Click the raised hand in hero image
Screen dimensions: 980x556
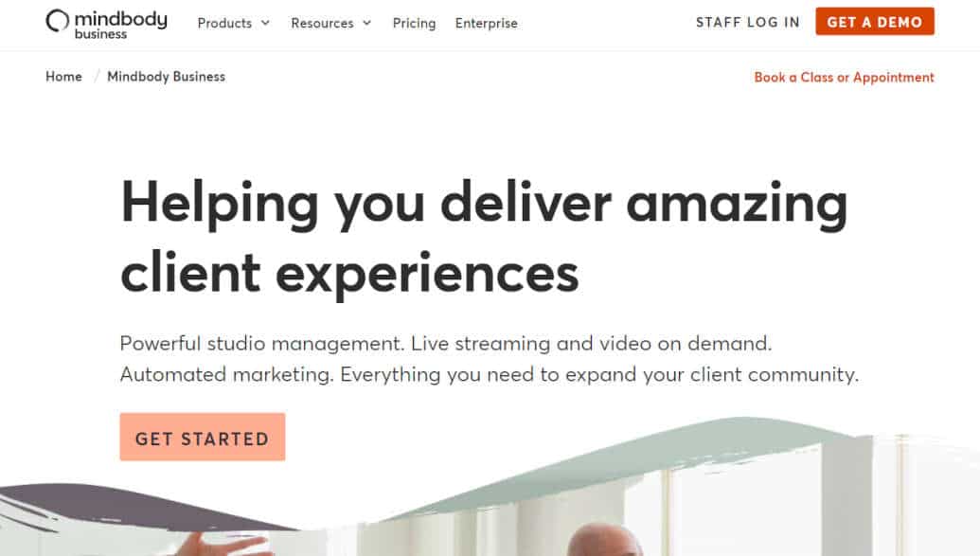219,543
